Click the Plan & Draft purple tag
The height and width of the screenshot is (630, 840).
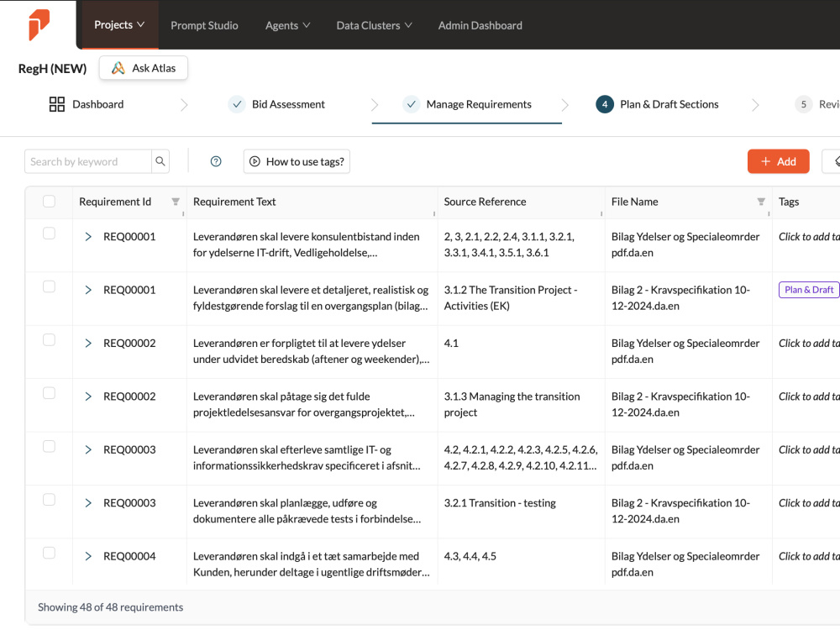click(x=809, y=290)
